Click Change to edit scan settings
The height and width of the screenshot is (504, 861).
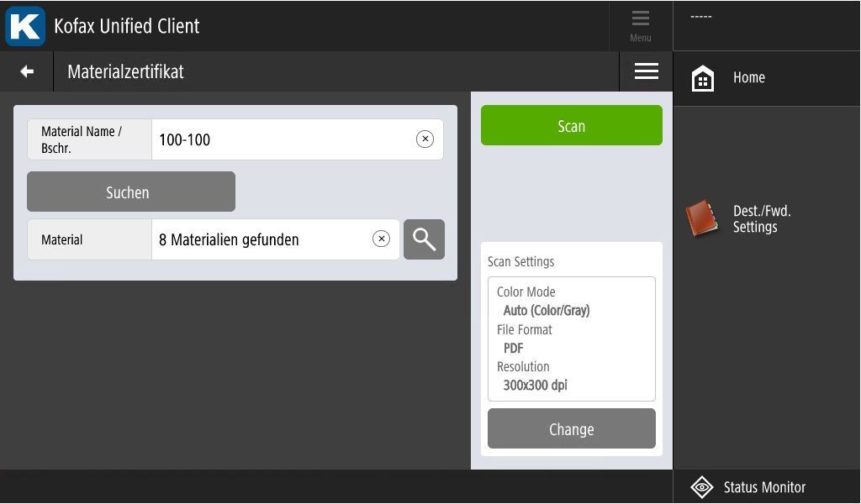pos(572,428)
